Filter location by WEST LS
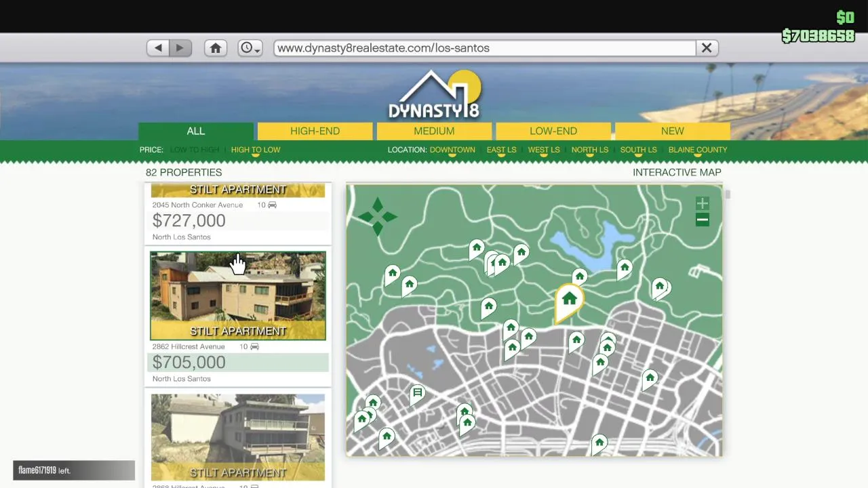The image size is (868, 488). click(544, 150)
